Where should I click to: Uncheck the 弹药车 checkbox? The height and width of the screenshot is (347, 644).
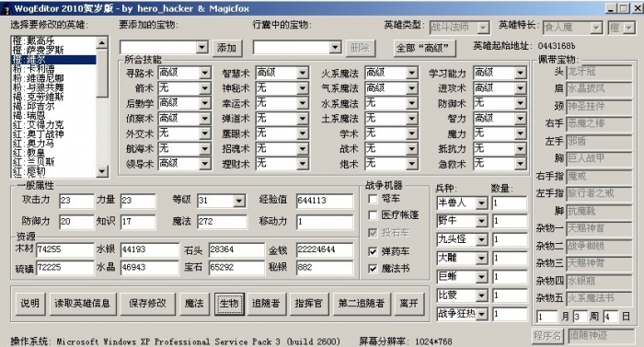coord(373,251)
